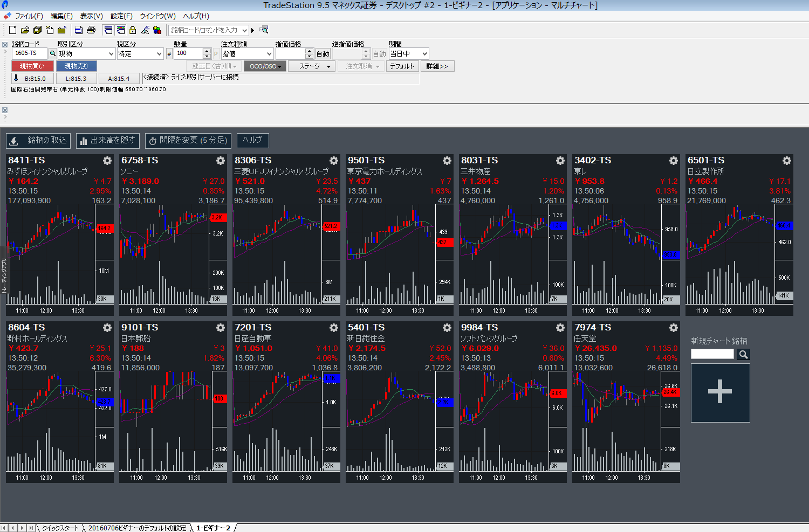Open settings gear for 6501-TS chart
809x532 pixels.
(787, 161)
